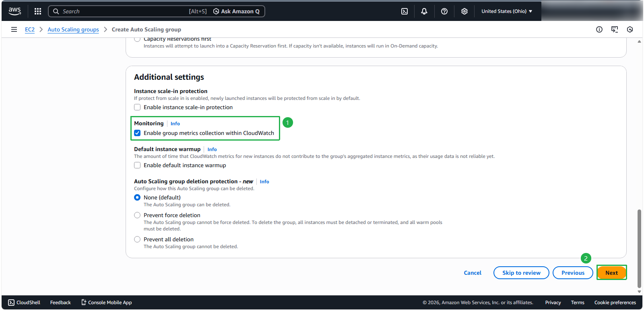This screenshot has width=644, height=311.
Task: Open the Monitoring Info link
Action: point(175,124)
